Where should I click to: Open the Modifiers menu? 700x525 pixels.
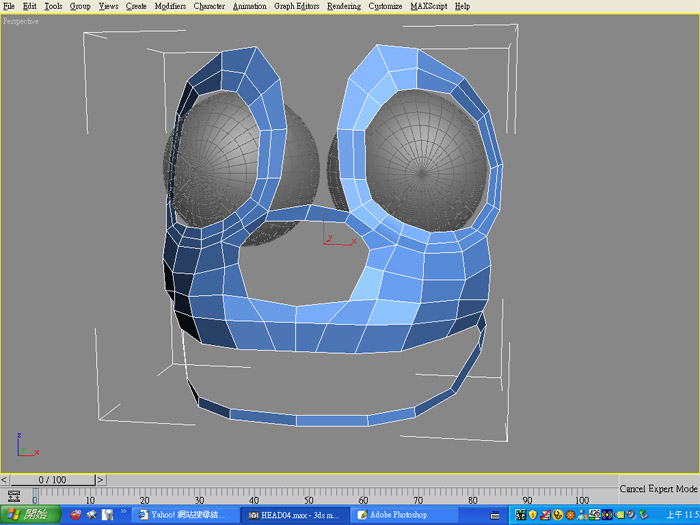coord(170,6)
